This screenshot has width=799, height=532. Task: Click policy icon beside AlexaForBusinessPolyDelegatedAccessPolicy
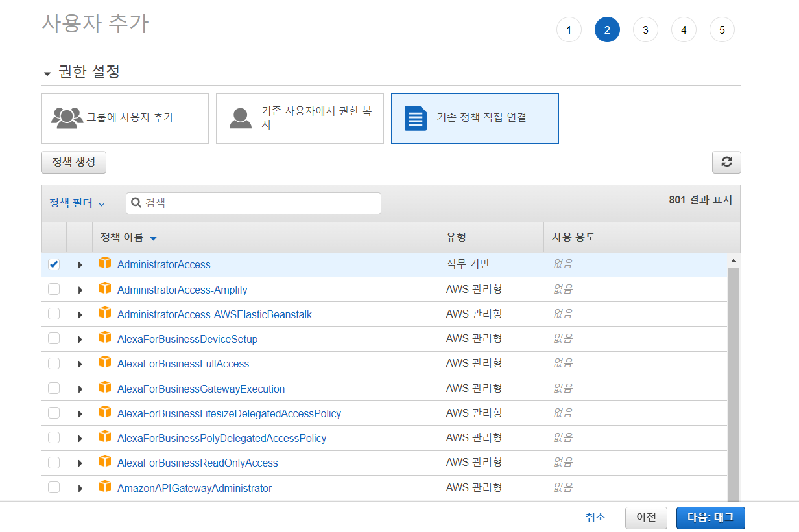click(x=105, y=437)
